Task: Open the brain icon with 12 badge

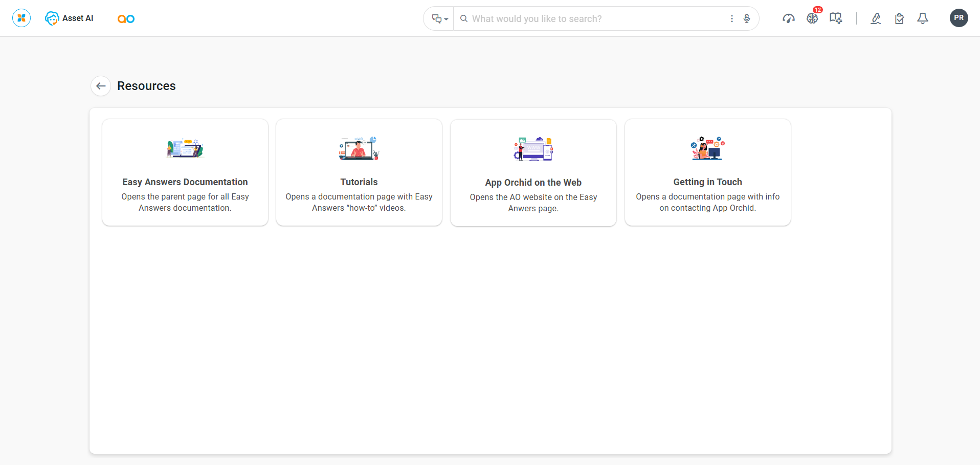Action: tap(812, 18)
